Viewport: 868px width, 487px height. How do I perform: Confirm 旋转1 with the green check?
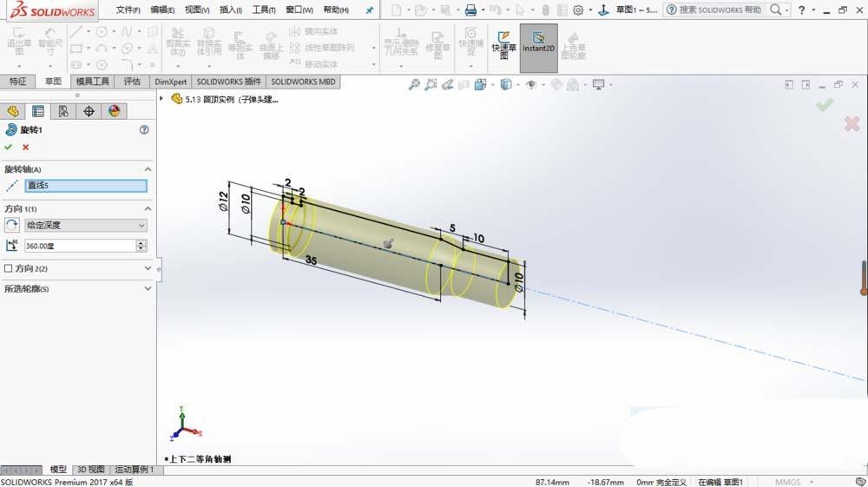9,148
